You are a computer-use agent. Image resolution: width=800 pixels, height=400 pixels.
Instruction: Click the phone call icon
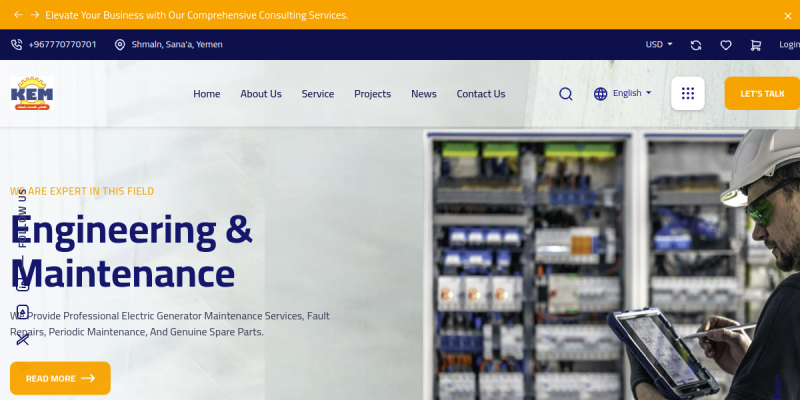[x=17, y=44]
